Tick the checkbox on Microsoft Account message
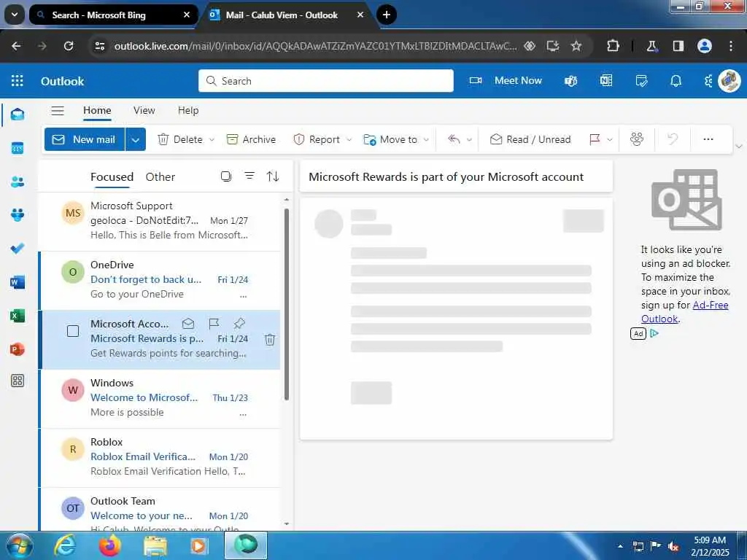Image resolution: width=747 pixels, height=560 pixels. click(x=73, y=331)
